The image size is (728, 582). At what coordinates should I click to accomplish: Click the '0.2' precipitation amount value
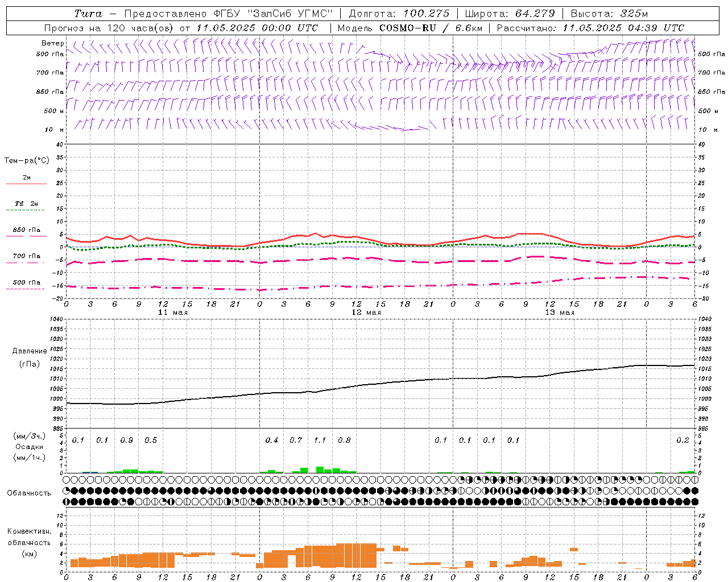[x=682, y=440]
